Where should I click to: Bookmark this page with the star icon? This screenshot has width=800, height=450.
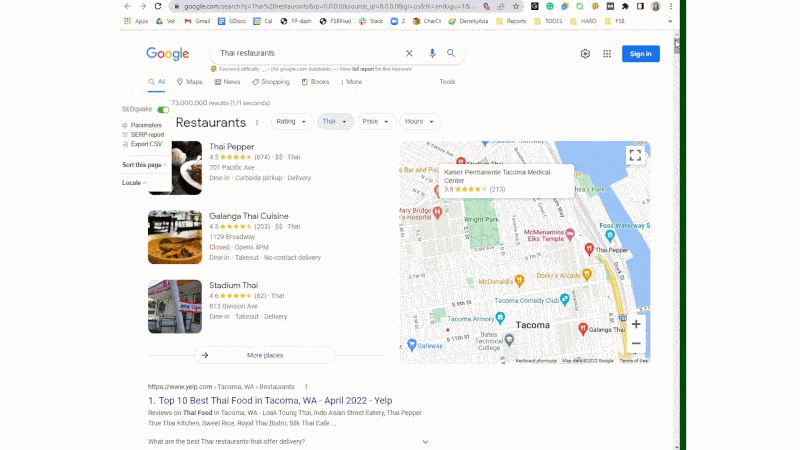click(516, 6)
